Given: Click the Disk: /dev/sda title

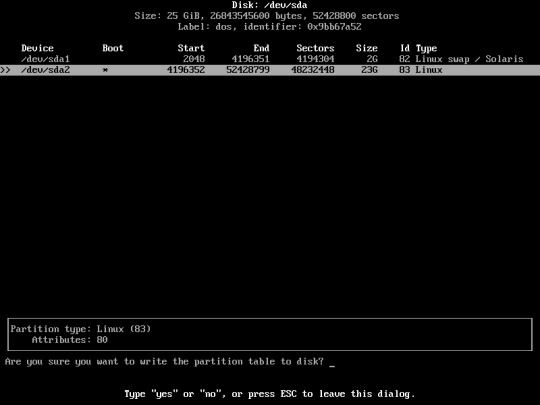Looking at the screenshot, I should (269, 5).
